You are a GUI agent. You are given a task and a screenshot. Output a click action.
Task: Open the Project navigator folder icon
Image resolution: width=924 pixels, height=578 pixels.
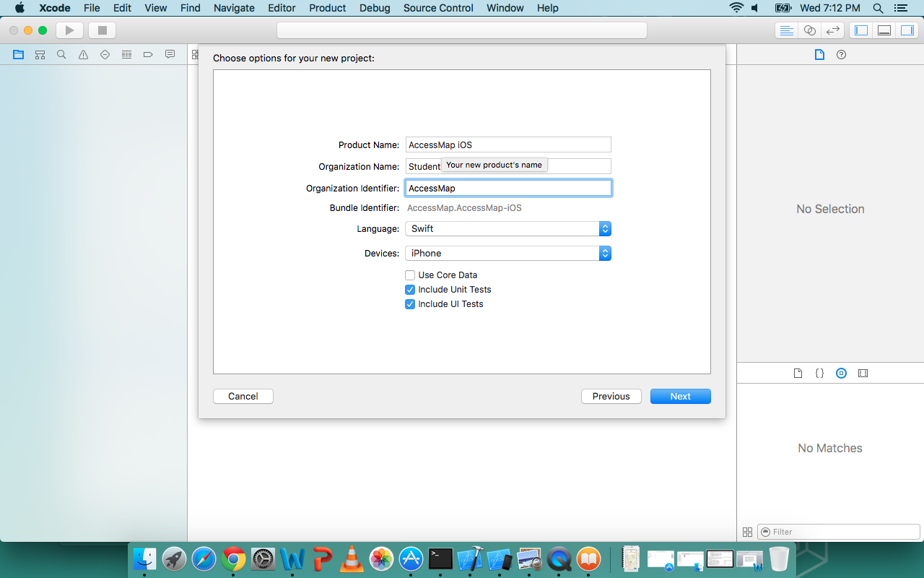pyautogui.click(x=18, y=54)
